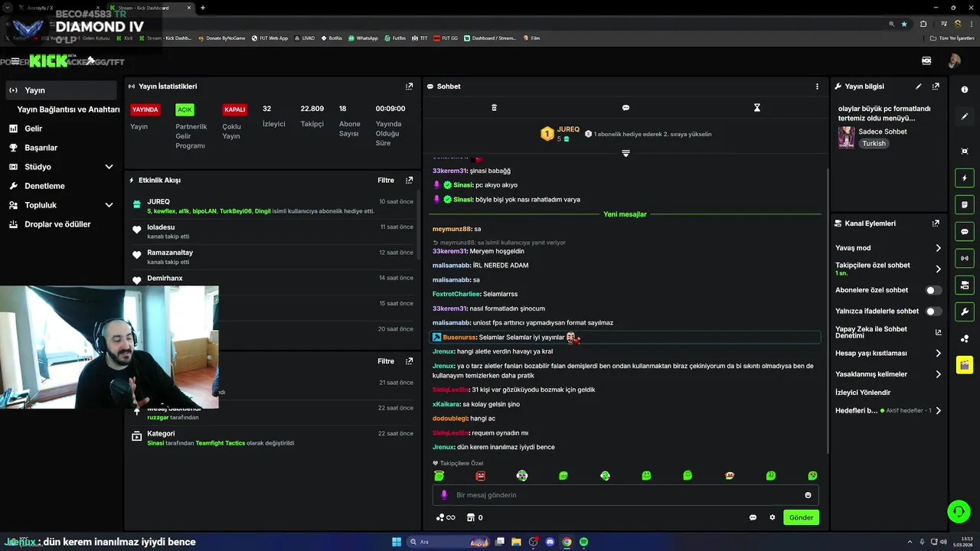
Task: Open the chat options three-dot menu
Action: click(817, 86)
